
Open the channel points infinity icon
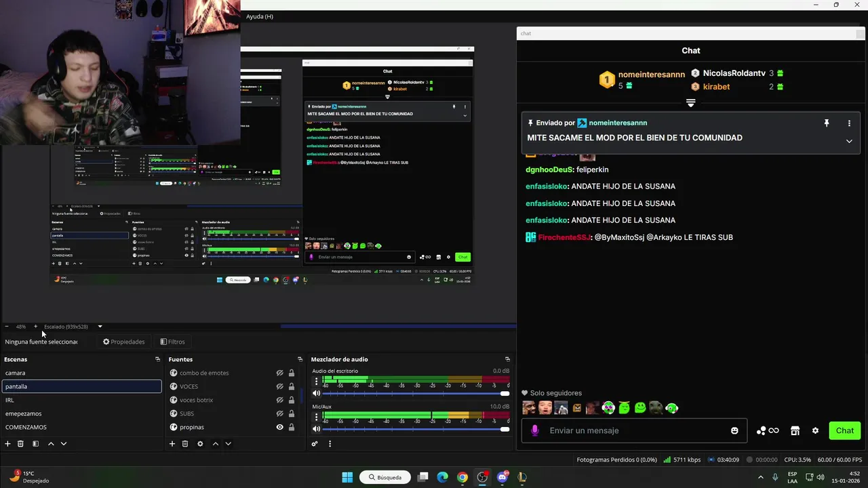tap(774, 430)
